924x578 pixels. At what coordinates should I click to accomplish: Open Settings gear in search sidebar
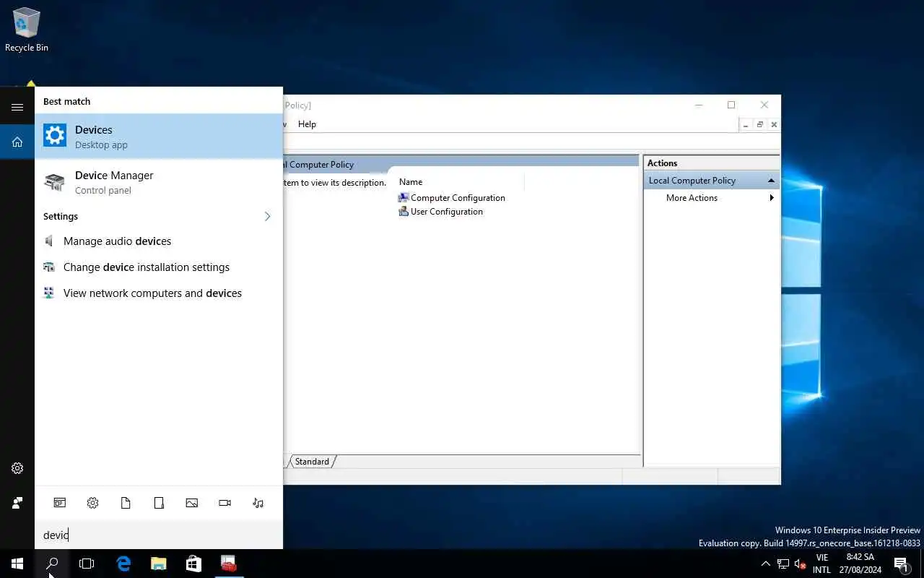(x=17, y=468)
